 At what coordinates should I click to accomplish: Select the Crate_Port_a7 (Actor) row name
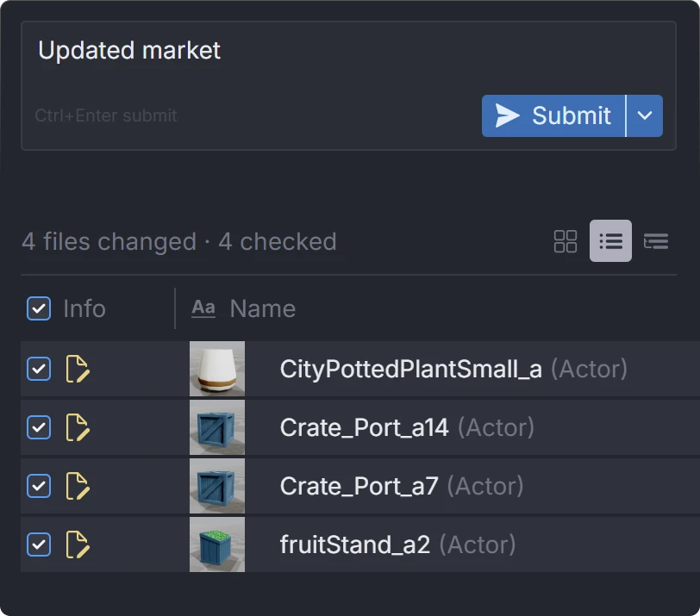click(402, 486)
